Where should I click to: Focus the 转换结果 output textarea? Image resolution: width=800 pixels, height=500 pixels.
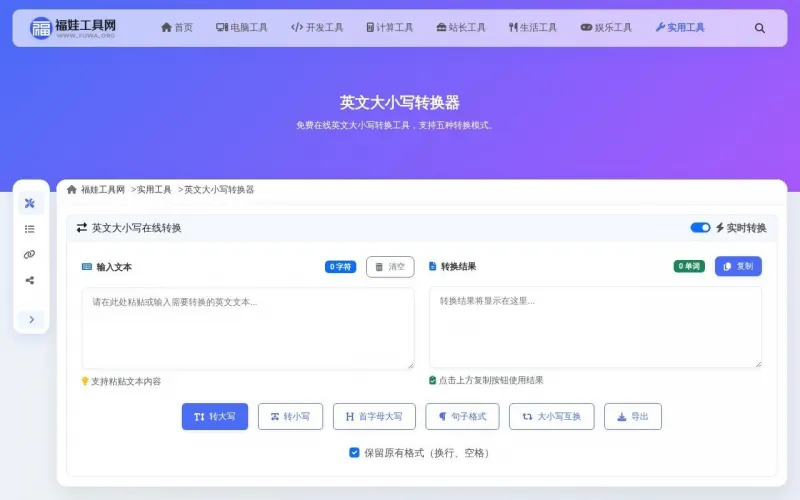595,327
